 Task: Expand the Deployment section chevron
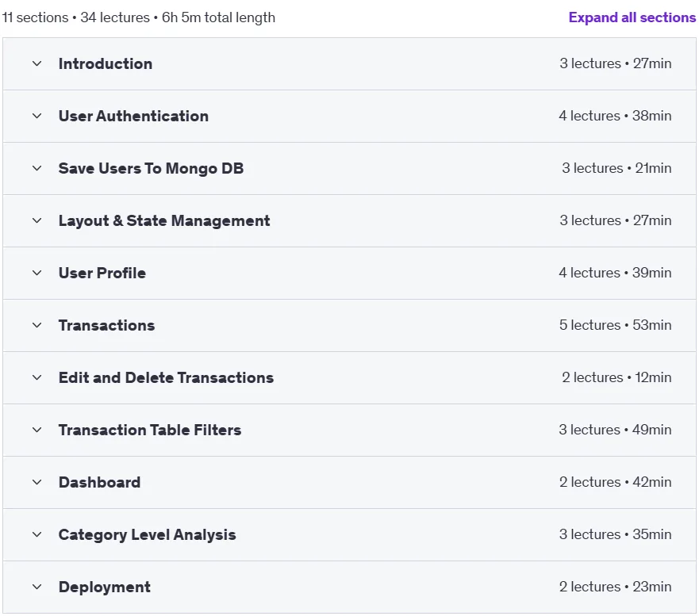pyautogui.click(x=37, y=587)
